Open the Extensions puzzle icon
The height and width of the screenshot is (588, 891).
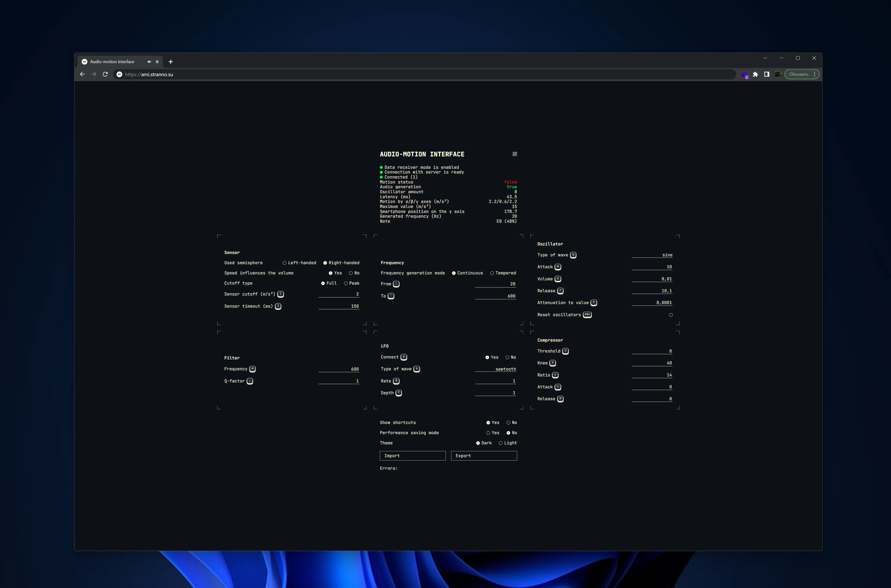click(755, 74)
